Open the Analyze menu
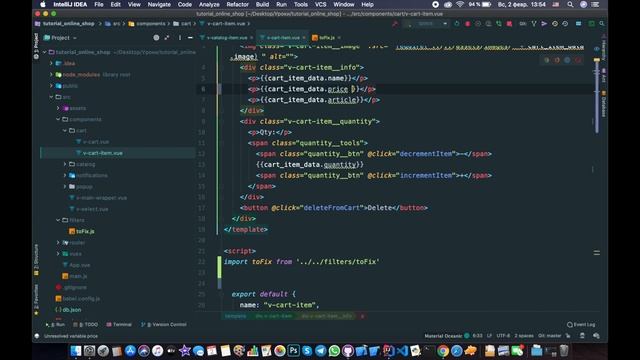 click(x=209, y=4)
